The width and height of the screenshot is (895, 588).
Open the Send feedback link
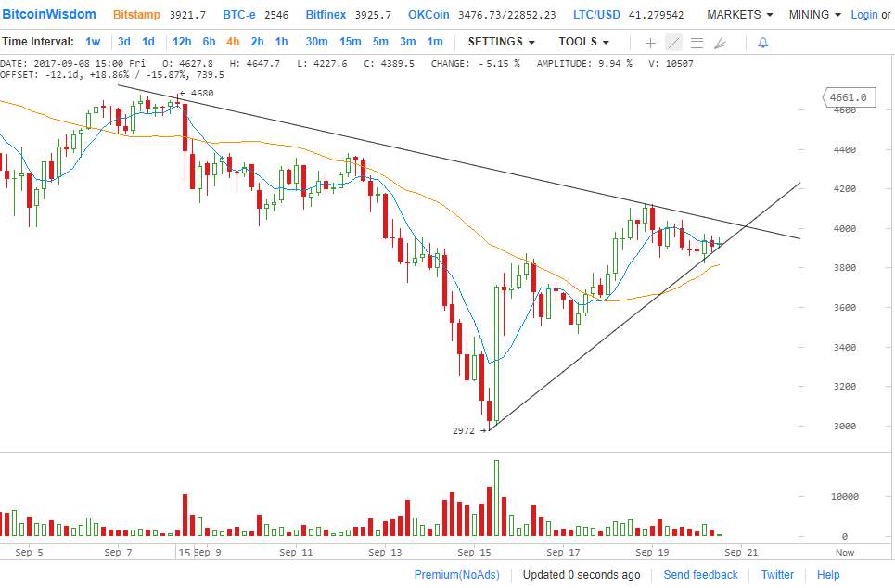pyautogui.click(x=700, y=575)
